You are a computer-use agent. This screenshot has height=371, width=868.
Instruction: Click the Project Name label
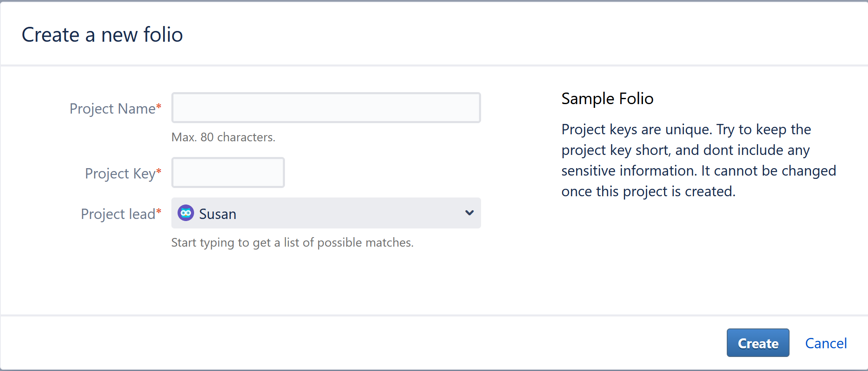(112, 109)
